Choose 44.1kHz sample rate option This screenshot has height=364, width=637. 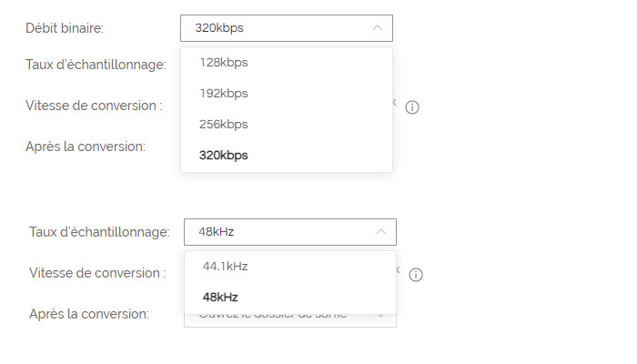pyautogui.click(x=226, y=267)
